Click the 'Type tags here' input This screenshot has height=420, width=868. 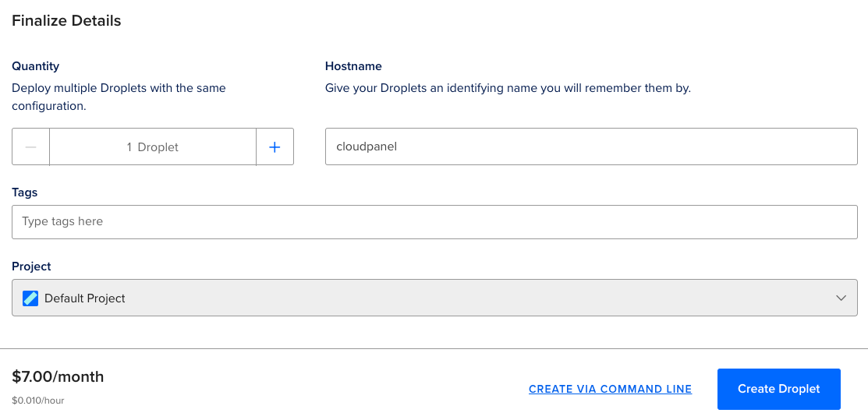click(x=434, y=221)
